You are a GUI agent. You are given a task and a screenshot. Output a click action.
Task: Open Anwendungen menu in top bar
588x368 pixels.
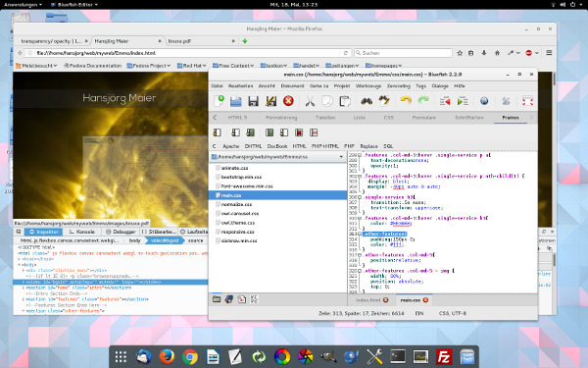coord(23,5)
